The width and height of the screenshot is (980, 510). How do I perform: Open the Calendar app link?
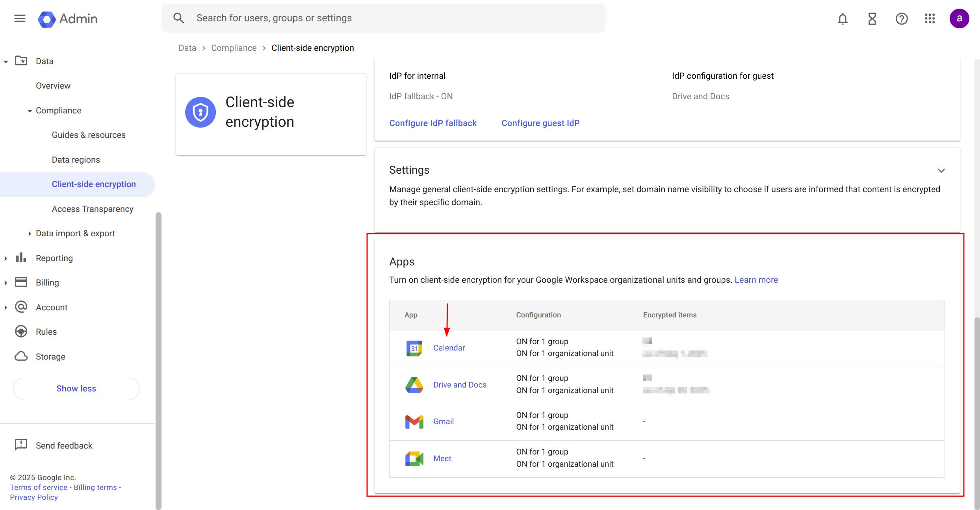click(x=449, y=348)
